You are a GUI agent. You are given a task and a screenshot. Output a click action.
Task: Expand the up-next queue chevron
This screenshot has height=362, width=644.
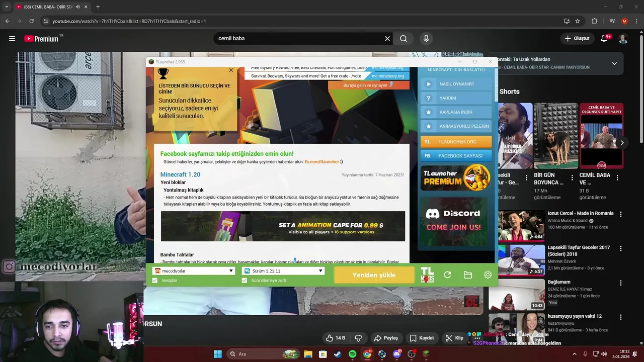pyautogui.click(x=614, y=63)
